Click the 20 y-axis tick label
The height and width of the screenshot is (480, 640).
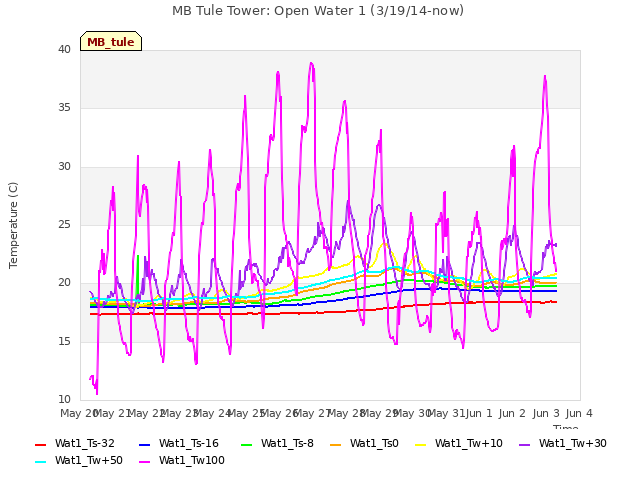[x=64, y=283]
